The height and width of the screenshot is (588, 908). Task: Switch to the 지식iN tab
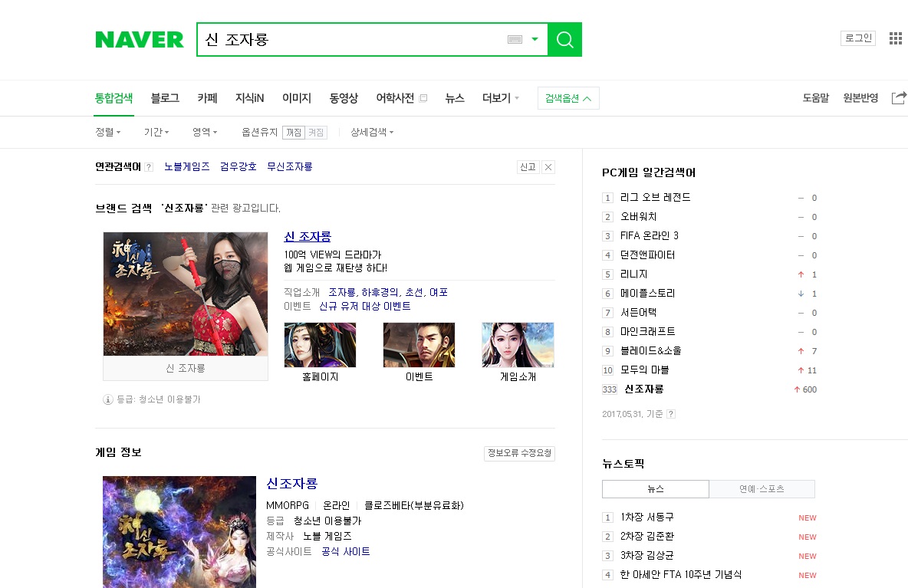249,98
